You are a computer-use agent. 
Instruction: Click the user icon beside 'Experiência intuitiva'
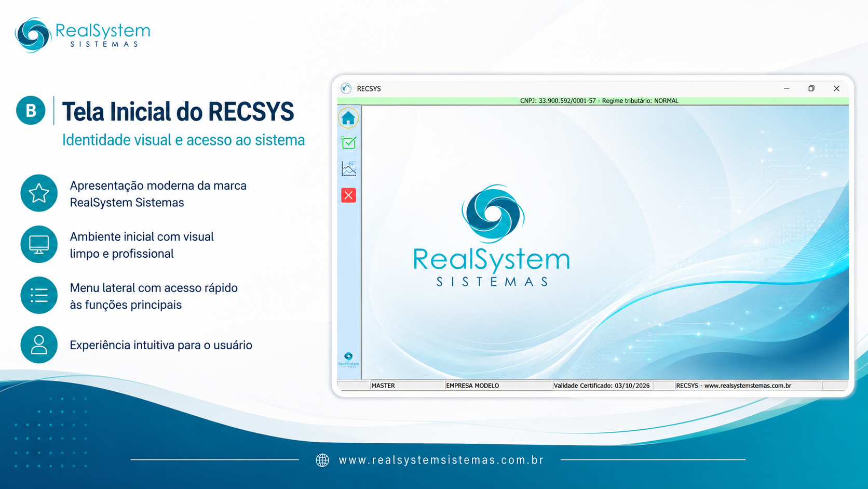click(x=39, y=345)
